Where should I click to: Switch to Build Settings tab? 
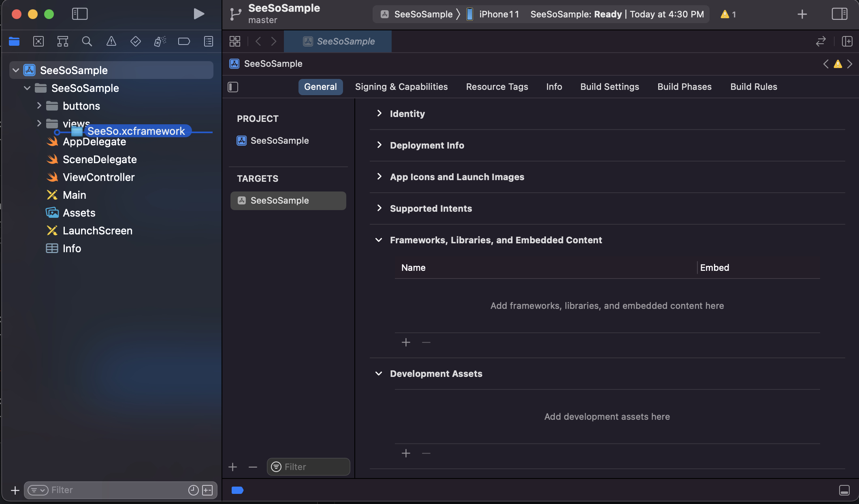(610, 87)
